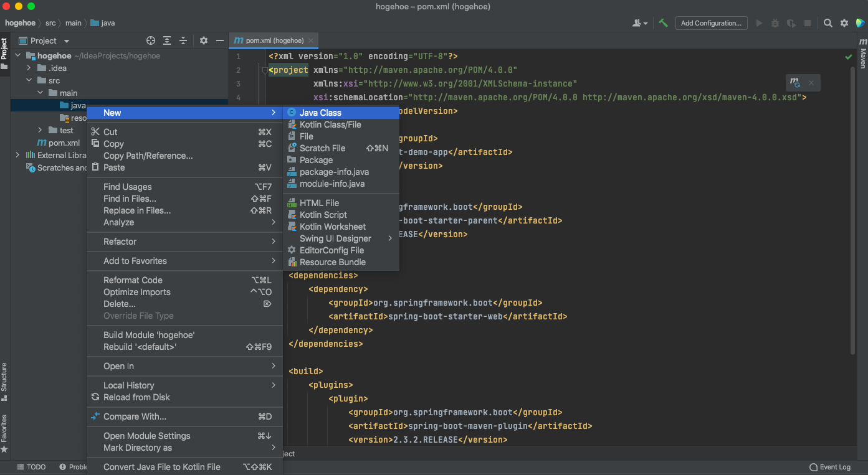Collapse the src folder node

29,80
